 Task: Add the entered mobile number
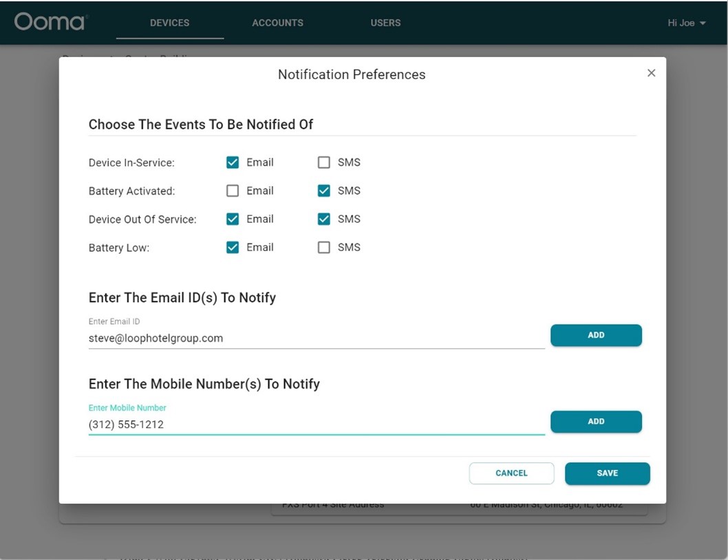tap(596, 421)
